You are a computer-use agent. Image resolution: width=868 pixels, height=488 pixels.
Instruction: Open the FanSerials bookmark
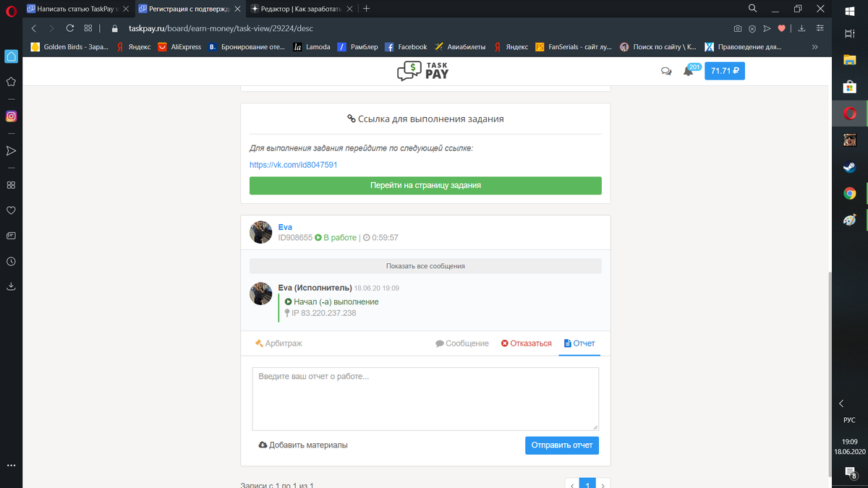tap(574, 47)
